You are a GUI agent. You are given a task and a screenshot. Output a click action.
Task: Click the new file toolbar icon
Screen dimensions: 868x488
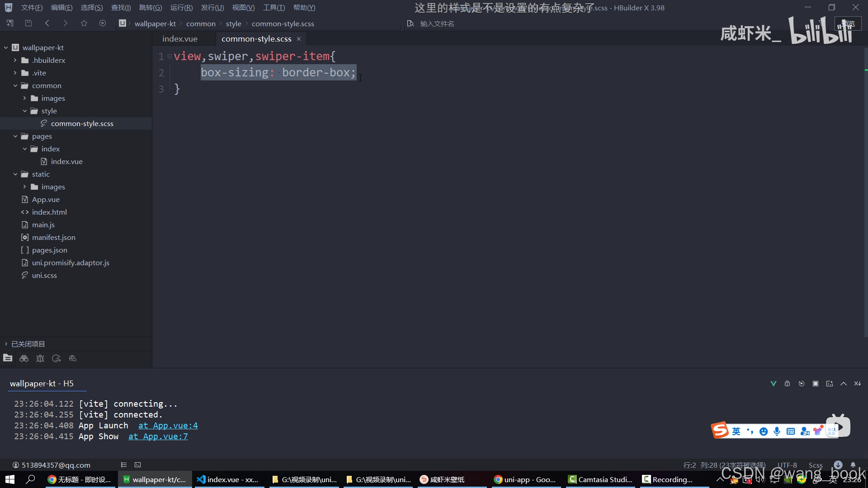tap(10, 23)
